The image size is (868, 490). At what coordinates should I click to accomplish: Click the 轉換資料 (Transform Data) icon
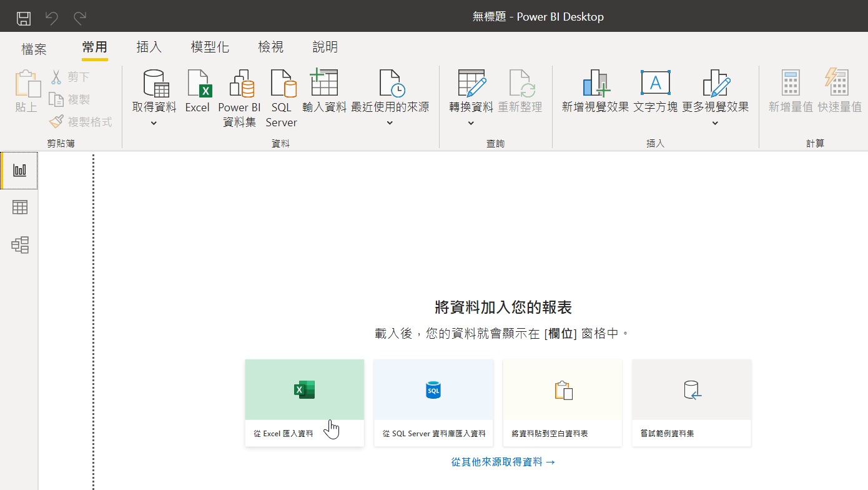coord(471,82)
